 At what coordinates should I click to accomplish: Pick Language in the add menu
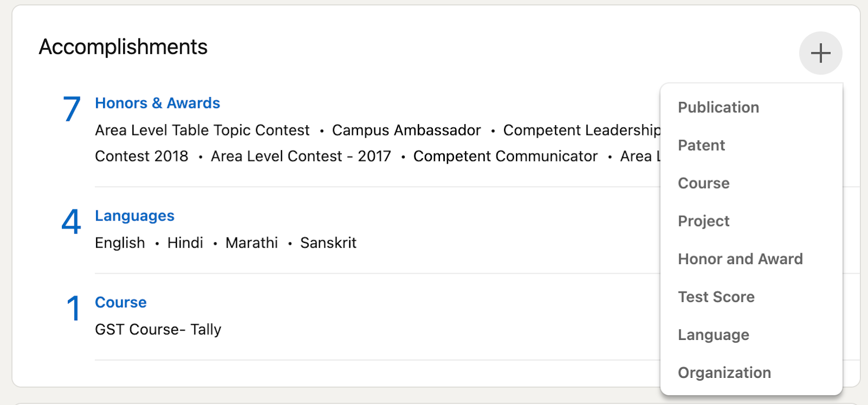713,335
